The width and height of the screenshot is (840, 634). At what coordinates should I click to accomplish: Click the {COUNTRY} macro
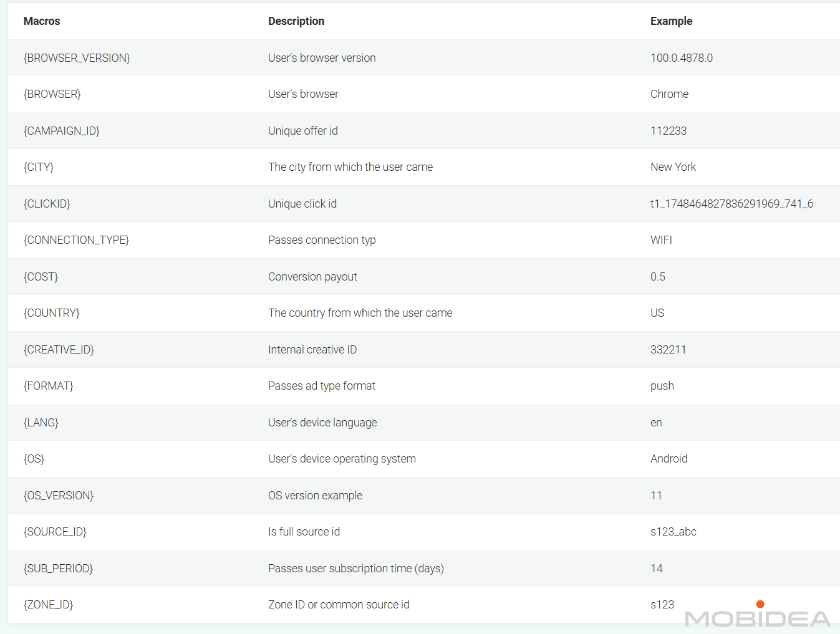pos(52,313)
